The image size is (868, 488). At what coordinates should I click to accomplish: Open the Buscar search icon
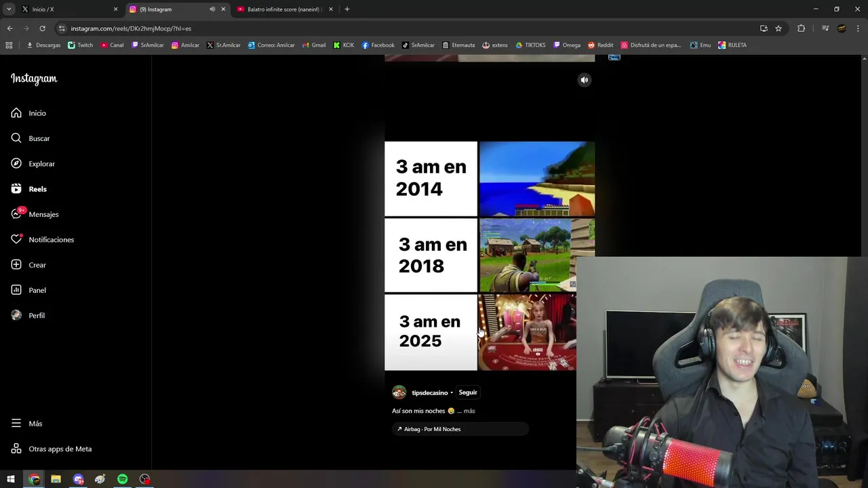16,138
